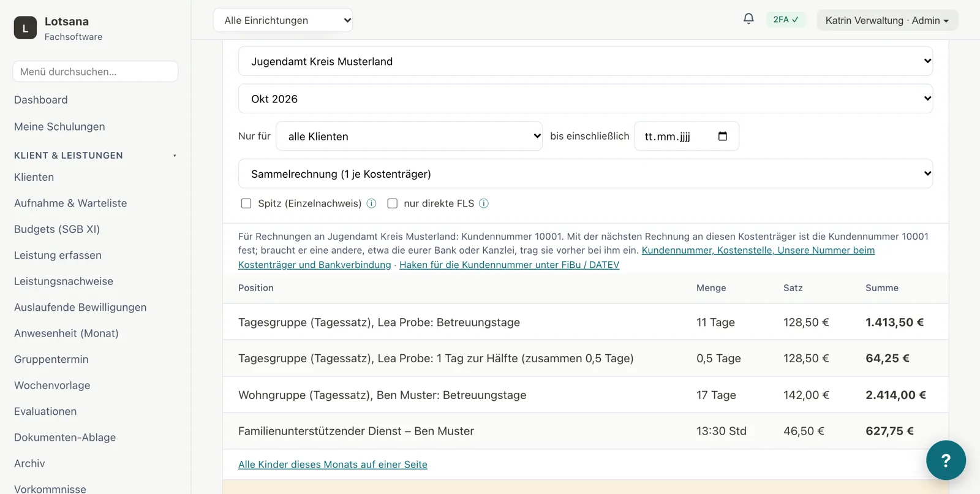This screenshot has width=980, height=494.
Task: Open Evaluationen
Action: click(x=45, y=412)
